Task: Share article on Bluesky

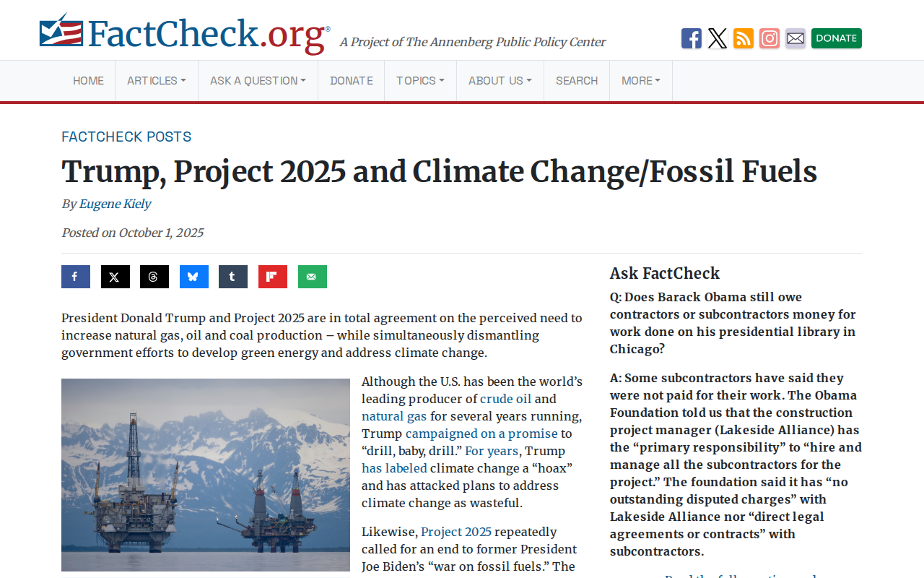Action: [x=194, y=277]
